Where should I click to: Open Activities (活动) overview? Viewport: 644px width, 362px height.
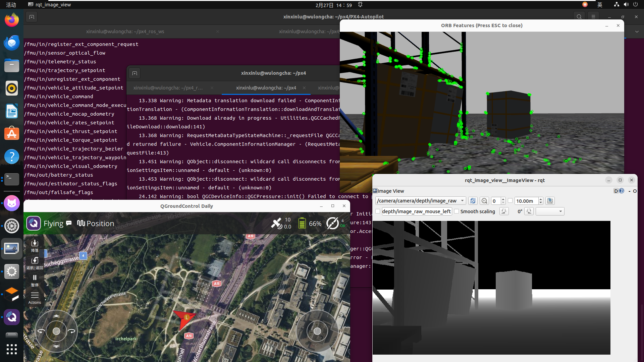coord(11,5)
